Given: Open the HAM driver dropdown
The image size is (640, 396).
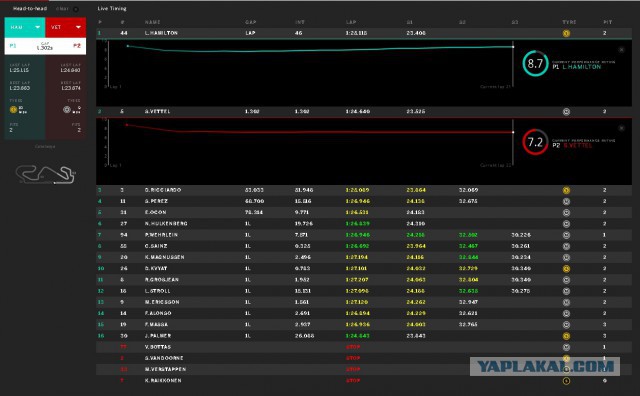Looking at the screenshot, I should pos(25,27).
